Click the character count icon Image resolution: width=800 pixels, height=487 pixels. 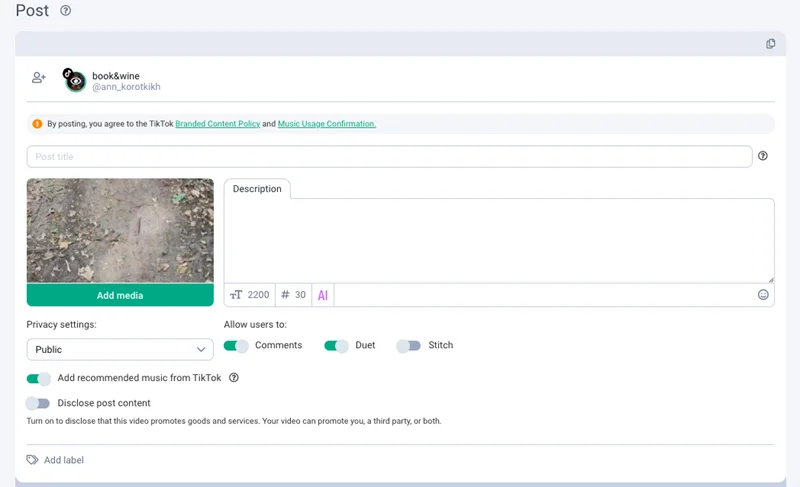point(237,295)
